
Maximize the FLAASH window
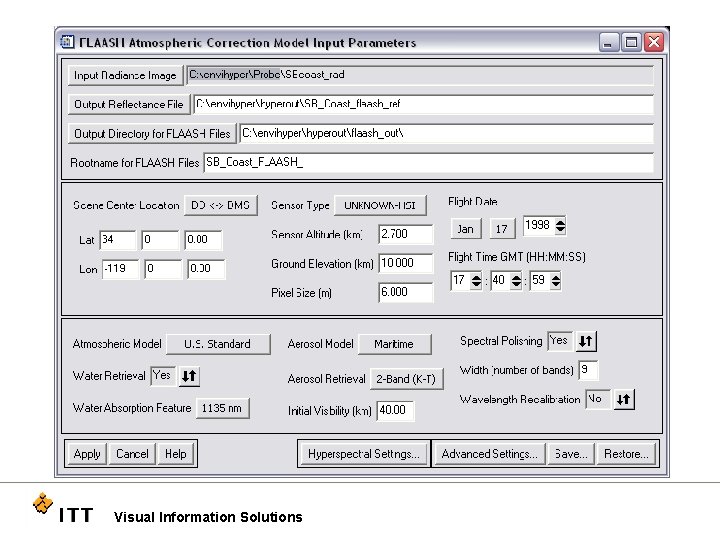631,43
